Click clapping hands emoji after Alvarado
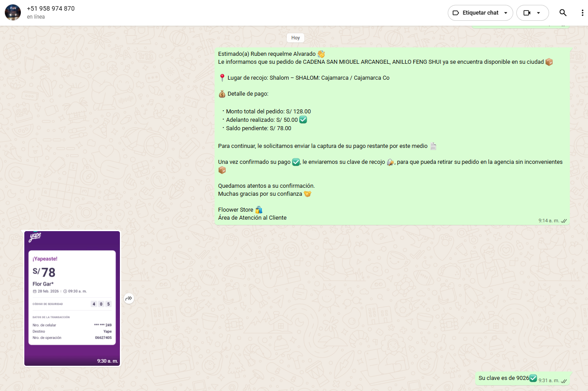The image size is (588, 391). point(321,54)
